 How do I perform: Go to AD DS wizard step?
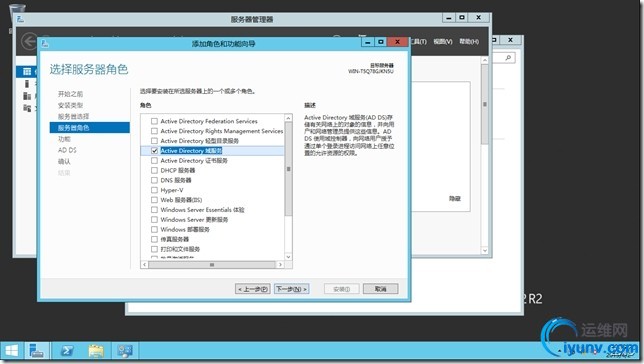coord(67,150)
